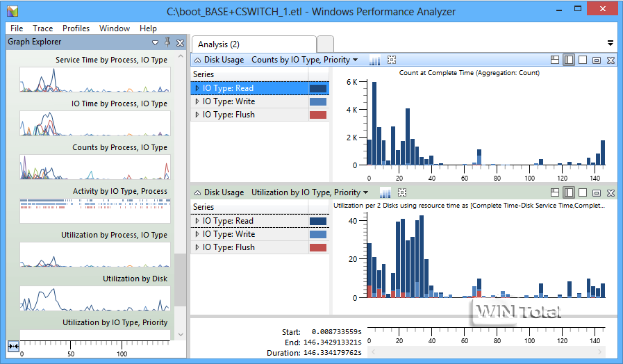
Task: Collapse the Counts by IO Type Disk Usage graph
Action: 197,60
